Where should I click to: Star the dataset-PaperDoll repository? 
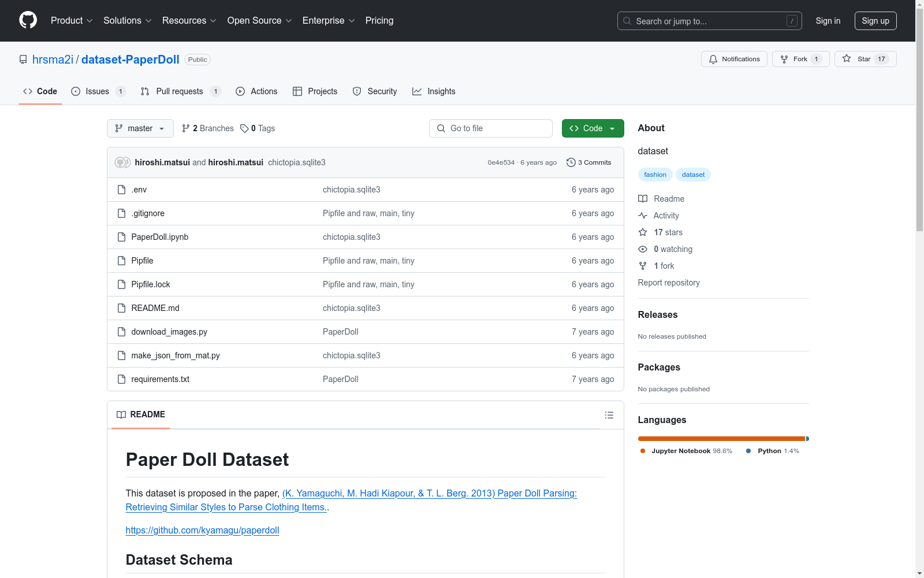click(865, 59)
